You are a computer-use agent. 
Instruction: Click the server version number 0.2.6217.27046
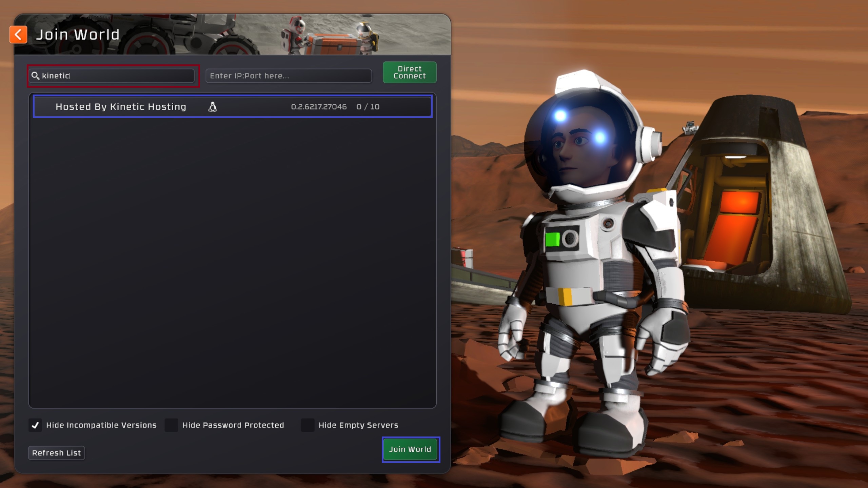(x=319, y=107)
